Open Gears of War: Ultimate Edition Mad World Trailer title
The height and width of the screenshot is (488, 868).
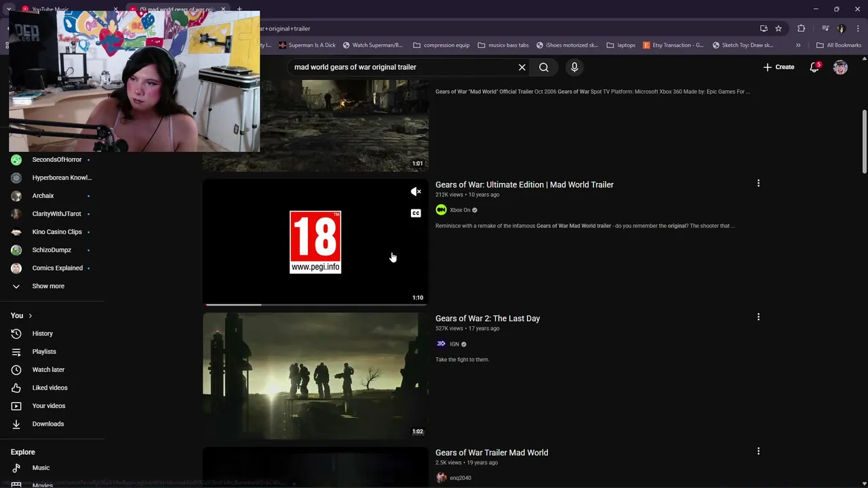click(x=524, y=184)
